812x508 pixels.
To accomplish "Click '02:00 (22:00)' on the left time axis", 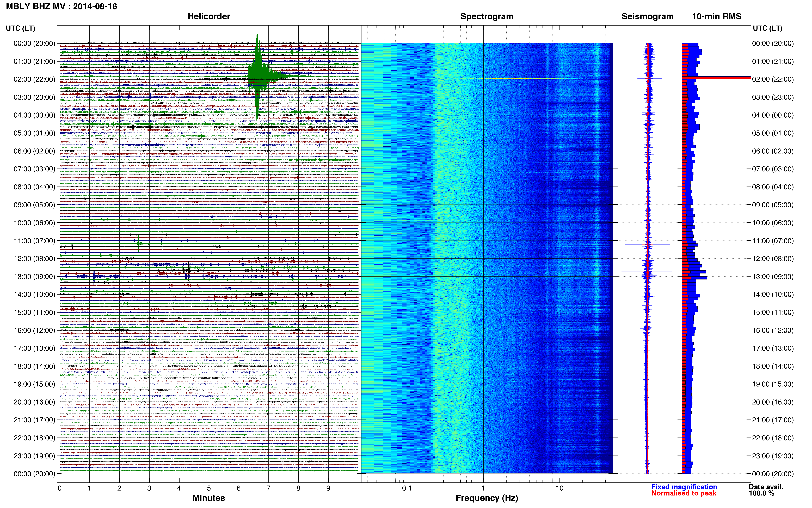I will (x=34, y=79).
